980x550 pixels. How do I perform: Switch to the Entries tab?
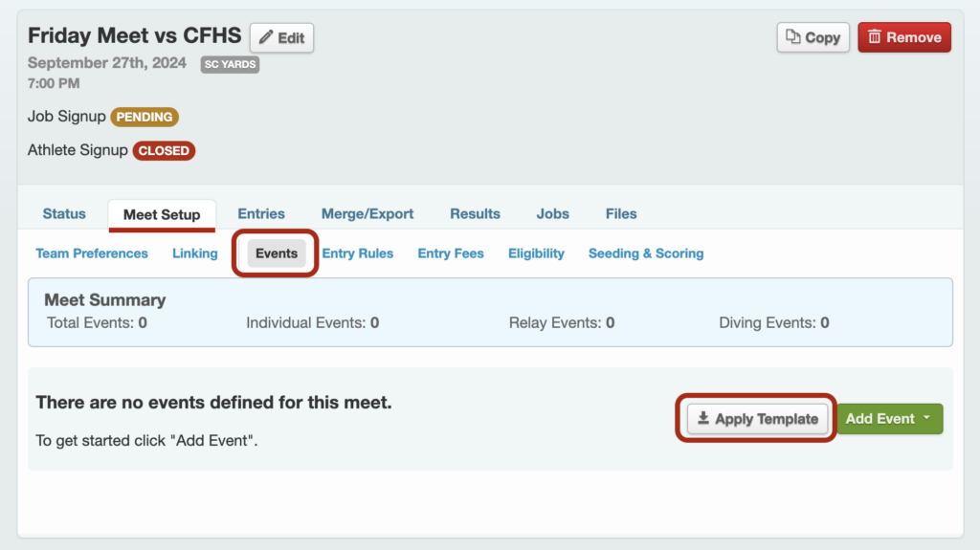coord(261,213)
